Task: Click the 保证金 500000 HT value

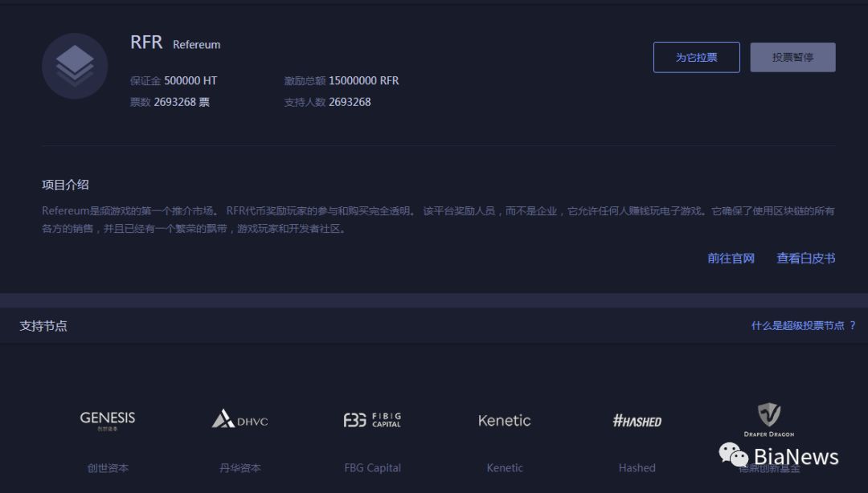Action: coord(174,81)
